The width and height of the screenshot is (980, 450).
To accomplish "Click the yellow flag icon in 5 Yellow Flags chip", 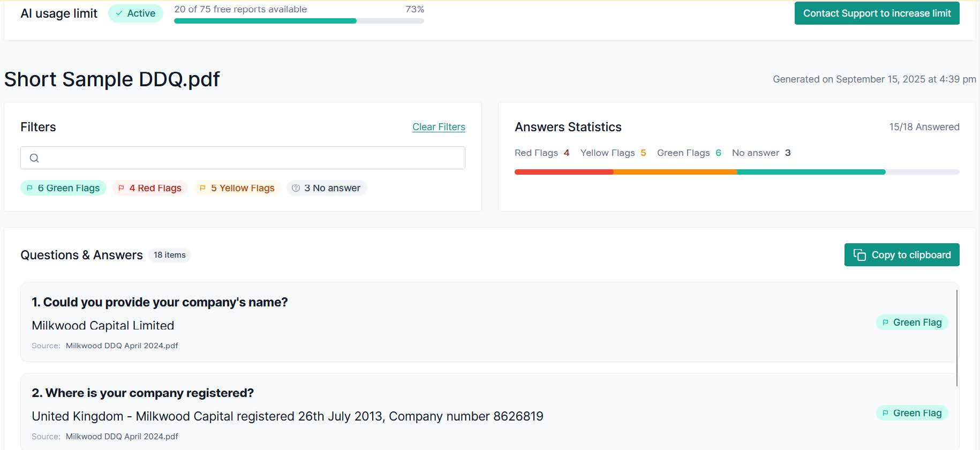I will (203, 188).
